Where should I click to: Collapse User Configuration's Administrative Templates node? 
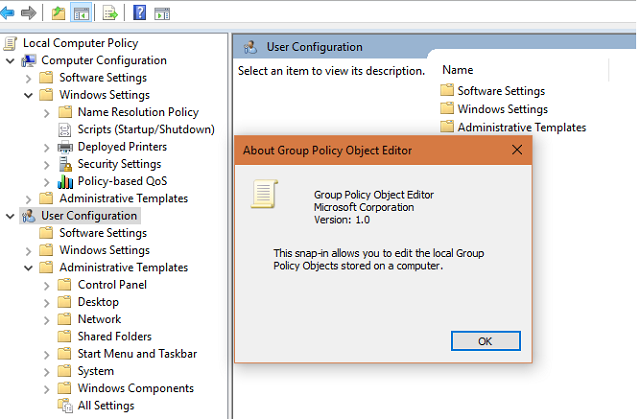point(28,268)
